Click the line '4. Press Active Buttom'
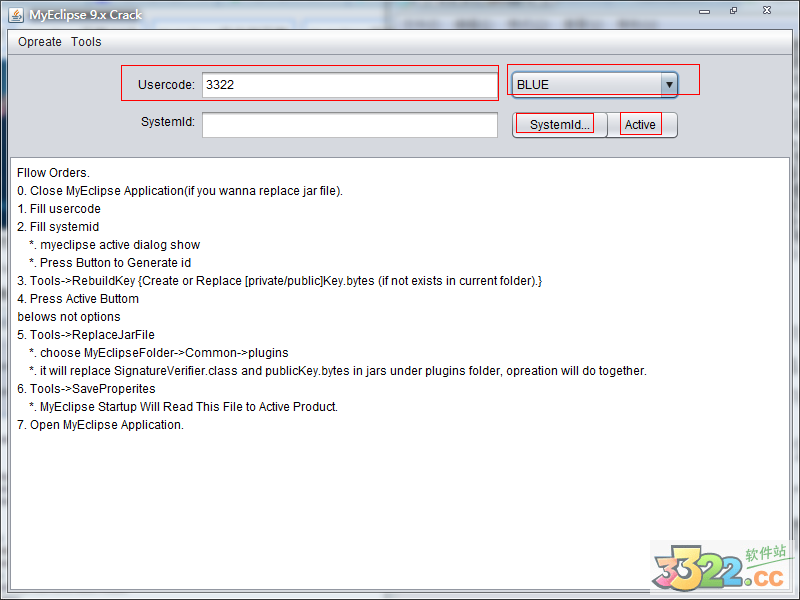Screen dimensions: 800x600 pyautogui.click(x=78, y=298)
